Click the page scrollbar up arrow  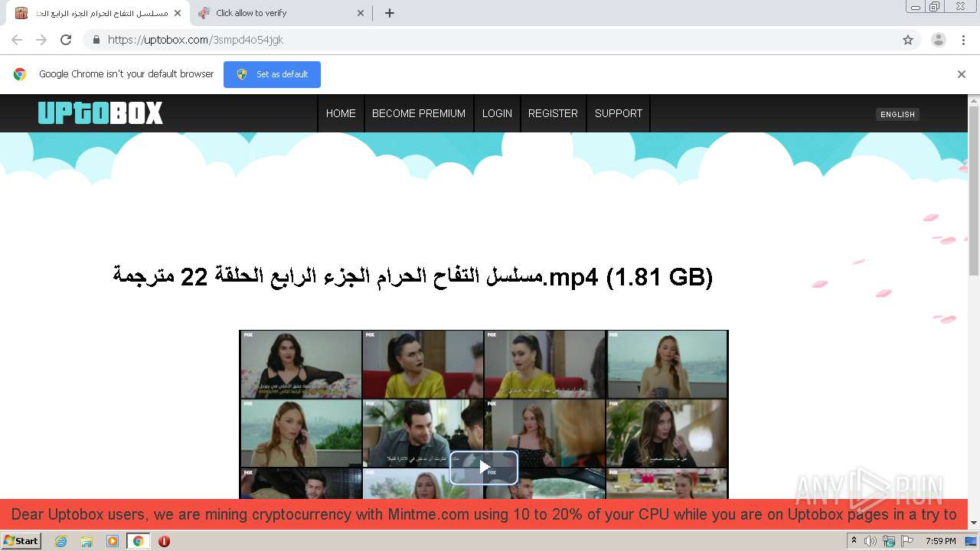click(974, 100)
